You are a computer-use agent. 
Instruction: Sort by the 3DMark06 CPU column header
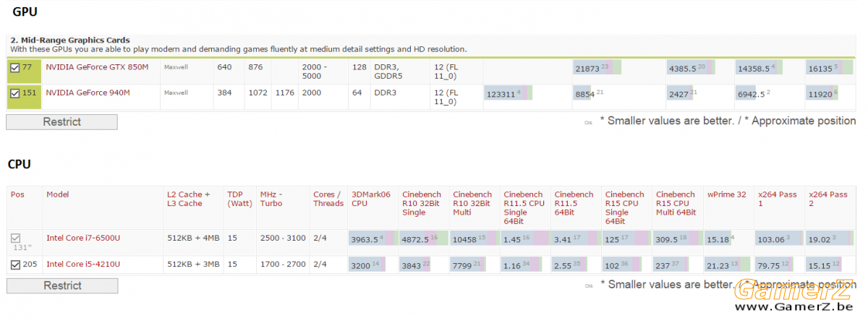370,199
